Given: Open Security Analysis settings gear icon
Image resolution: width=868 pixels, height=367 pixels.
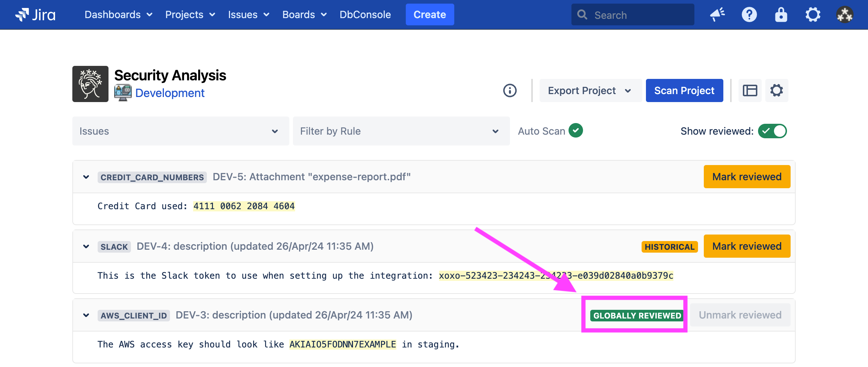Looking at the screenshot, I should click(776, 90).
